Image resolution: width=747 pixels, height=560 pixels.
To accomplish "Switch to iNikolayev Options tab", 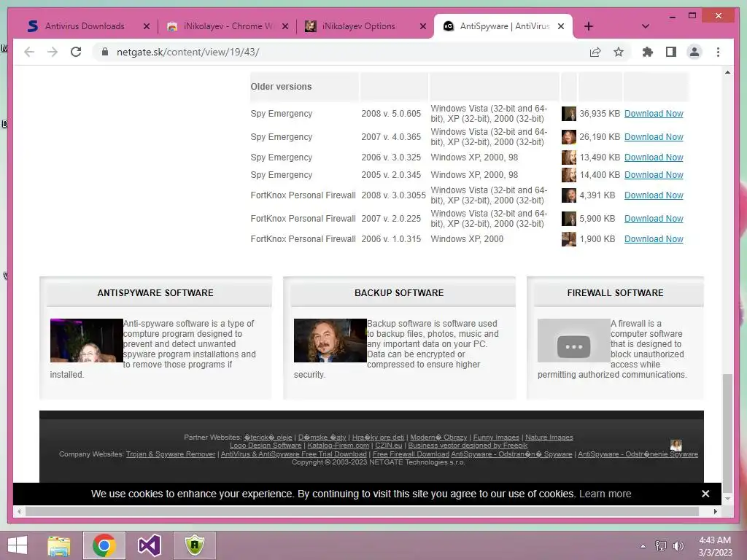I will click(x=358, y=26).
